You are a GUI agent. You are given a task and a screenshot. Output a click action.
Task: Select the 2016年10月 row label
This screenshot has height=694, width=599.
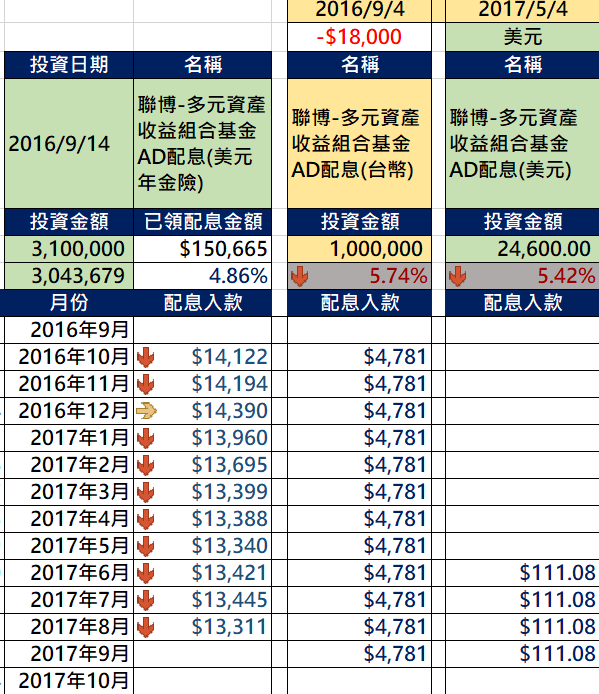69,357
